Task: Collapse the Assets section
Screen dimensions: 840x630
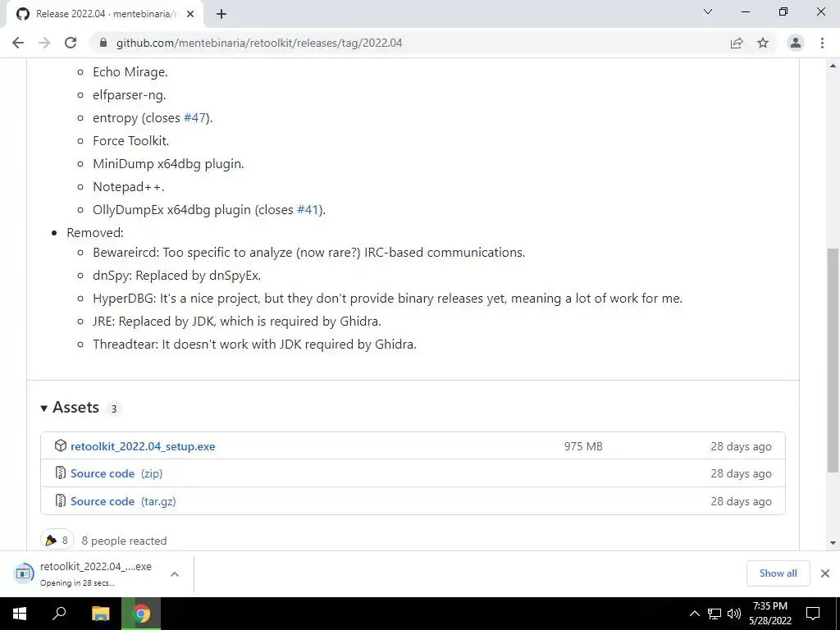Action: tap(70, 408)
